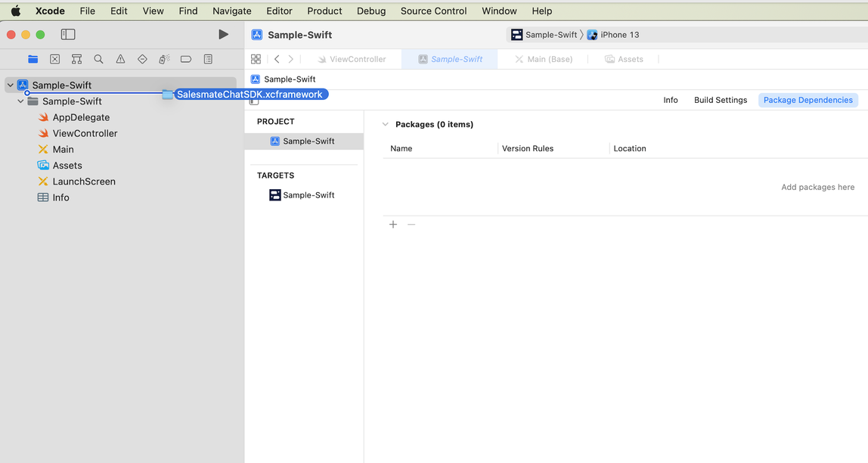Collapse the Sample-Swift group in navigator
Viewport: 868px width, 463px height.
(20, 101)
